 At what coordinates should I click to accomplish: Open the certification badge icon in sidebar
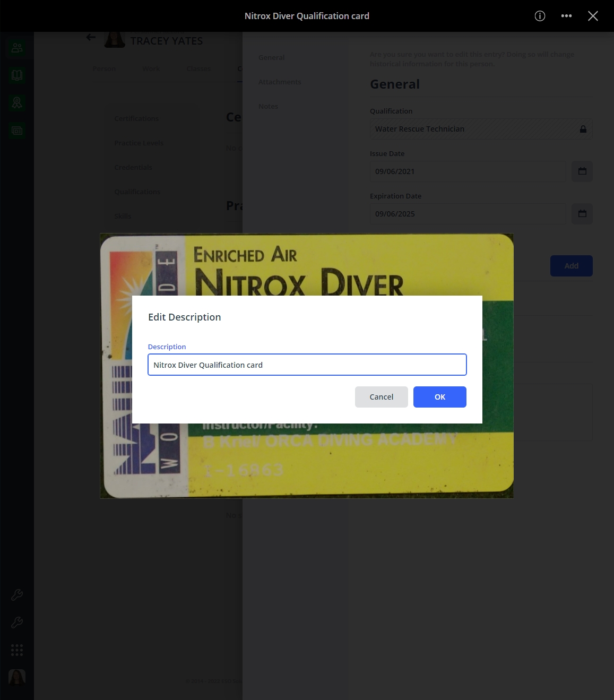[x=17, y=103]
